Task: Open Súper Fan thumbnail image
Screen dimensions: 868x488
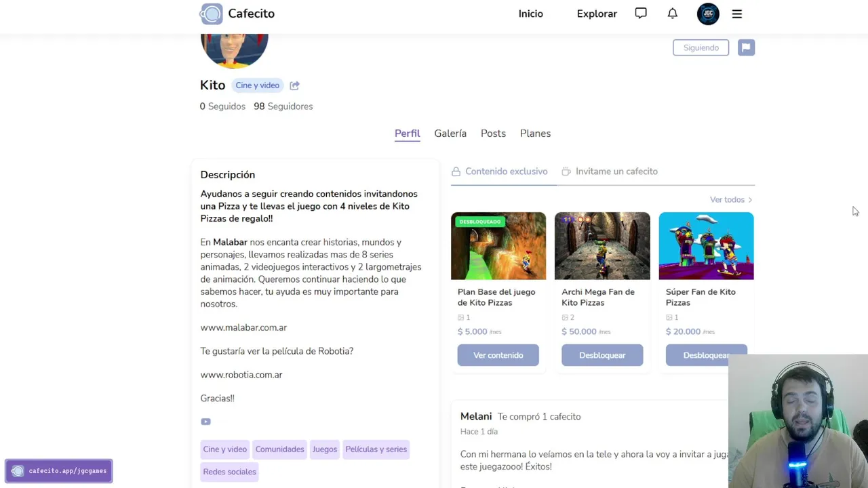Action: tap(706, 246)
